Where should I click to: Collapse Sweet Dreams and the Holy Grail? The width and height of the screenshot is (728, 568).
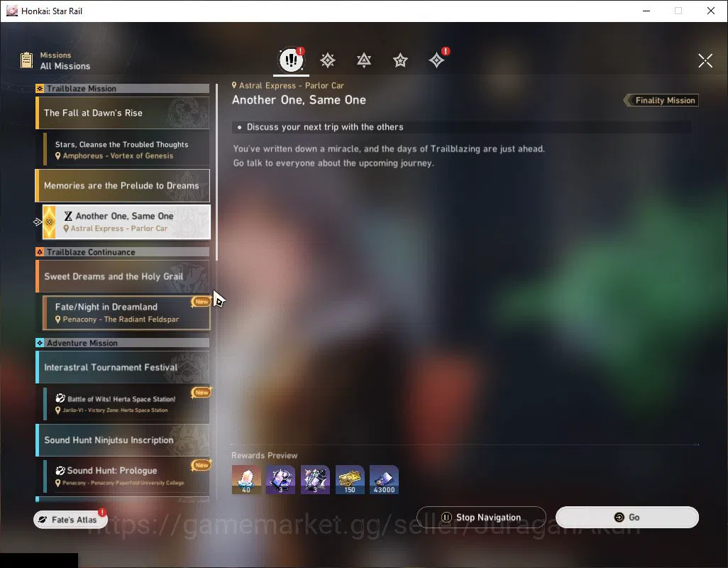pyautogui.click(x=123, y=276)
